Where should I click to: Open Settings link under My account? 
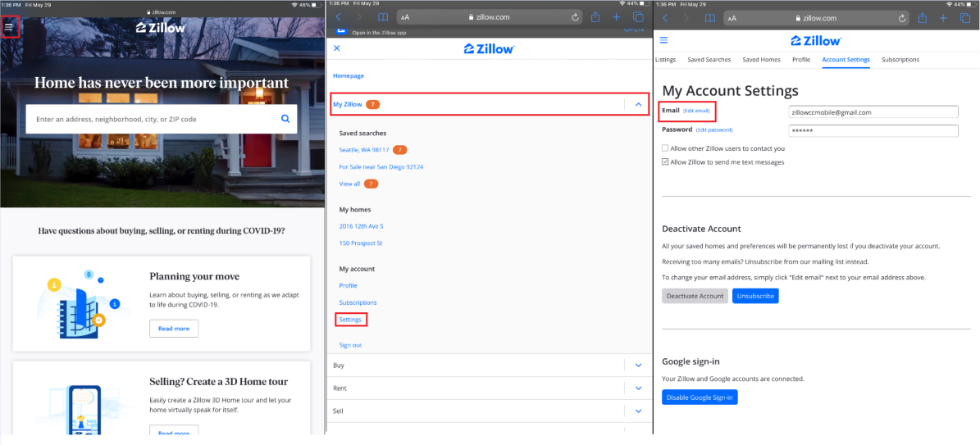click(x=350, y=320)
